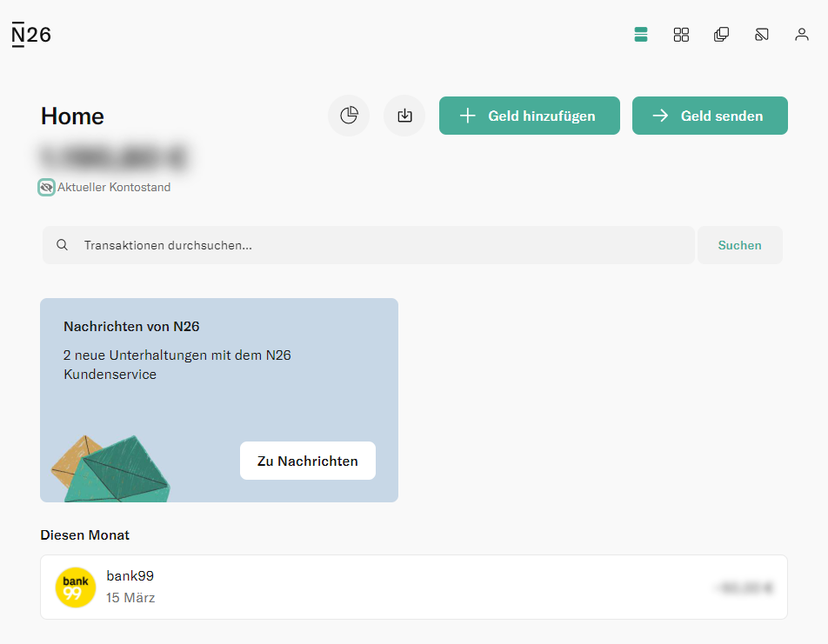Image resolution: width=828 pixels, height=644 pixels.
Task: Click the Aktueller Kontostand label
Action: [x=114, y=188]
